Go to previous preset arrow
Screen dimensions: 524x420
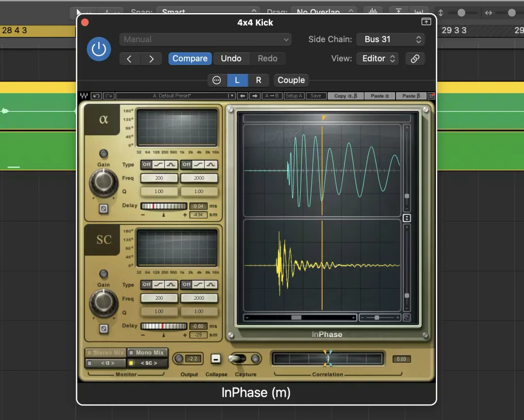click(x=130, y=59)
